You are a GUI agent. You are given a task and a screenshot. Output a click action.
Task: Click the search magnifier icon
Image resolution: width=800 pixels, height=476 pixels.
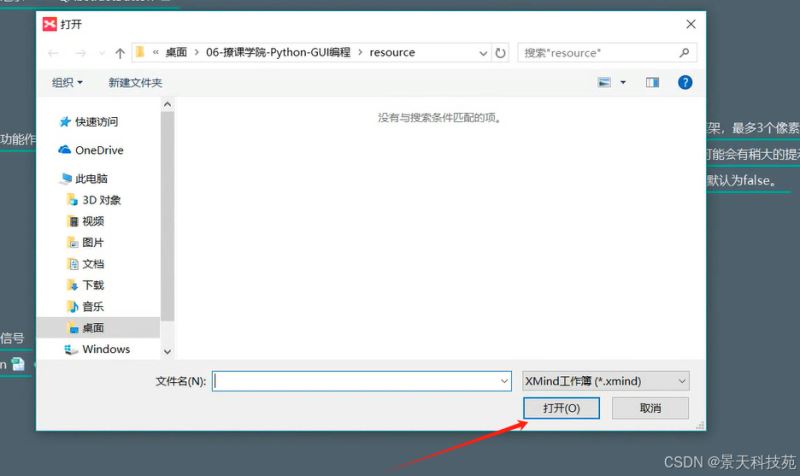click(x=684, y=53)
